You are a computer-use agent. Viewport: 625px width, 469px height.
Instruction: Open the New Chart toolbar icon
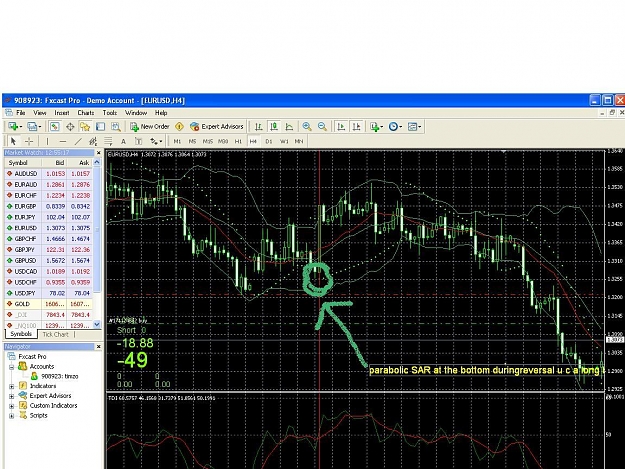coord(14,127)
